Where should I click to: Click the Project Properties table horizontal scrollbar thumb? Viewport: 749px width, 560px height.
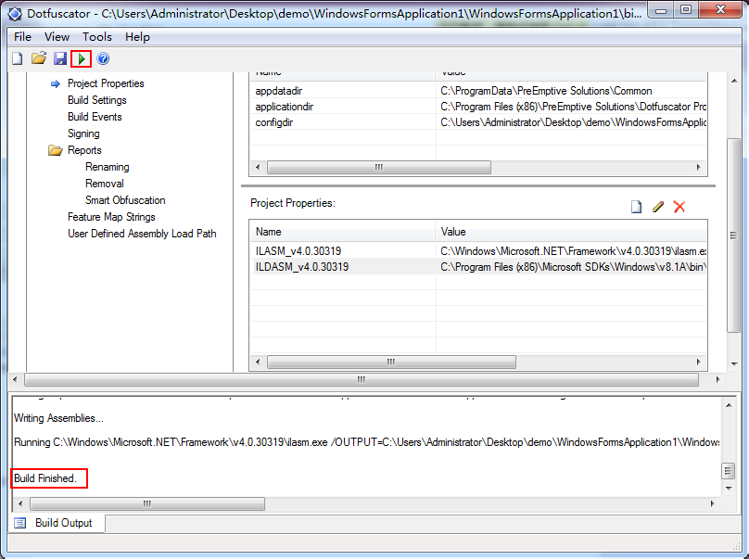point(391,362)
